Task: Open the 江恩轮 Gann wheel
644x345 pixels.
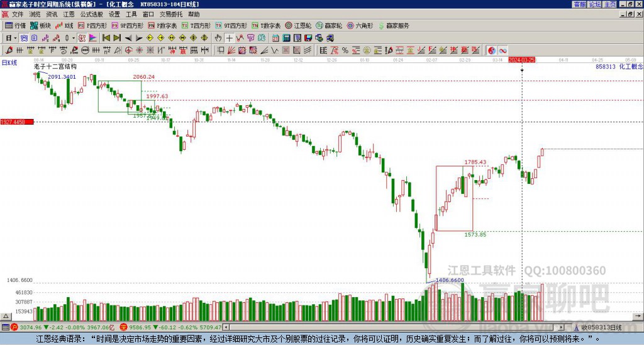Action: point(298,25)
